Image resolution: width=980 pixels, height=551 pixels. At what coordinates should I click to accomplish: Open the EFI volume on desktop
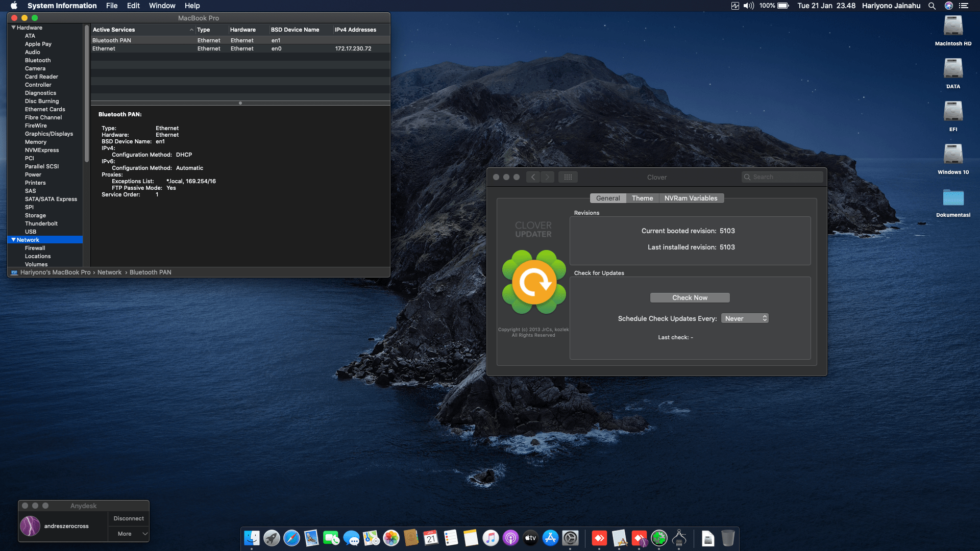(953, 112)
